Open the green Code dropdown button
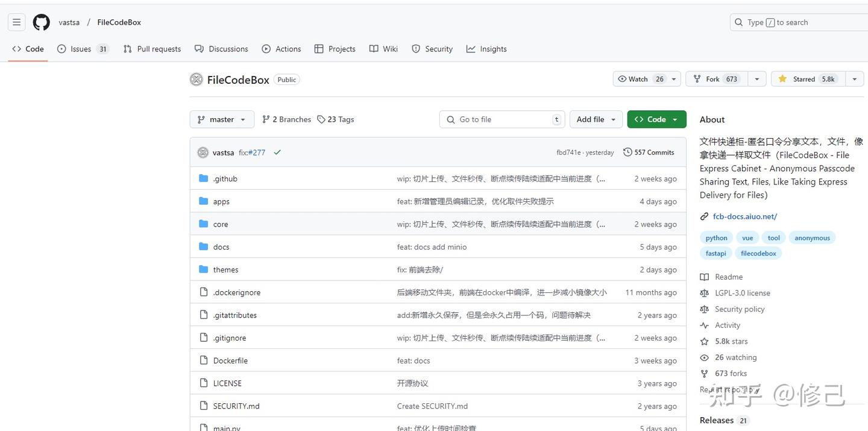 click(656, 119)
